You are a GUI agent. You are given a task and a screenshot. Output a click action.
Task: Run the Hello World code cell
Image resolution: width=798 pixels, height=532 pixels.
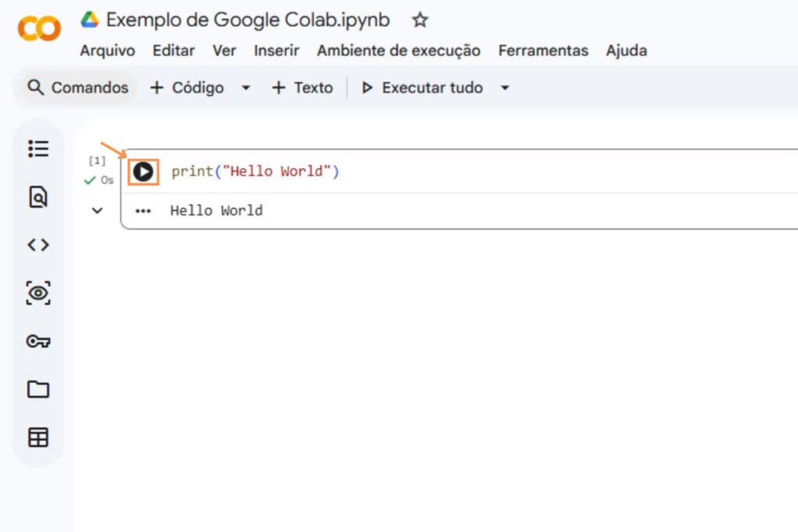pyautogui.click(x=143, y=171)
